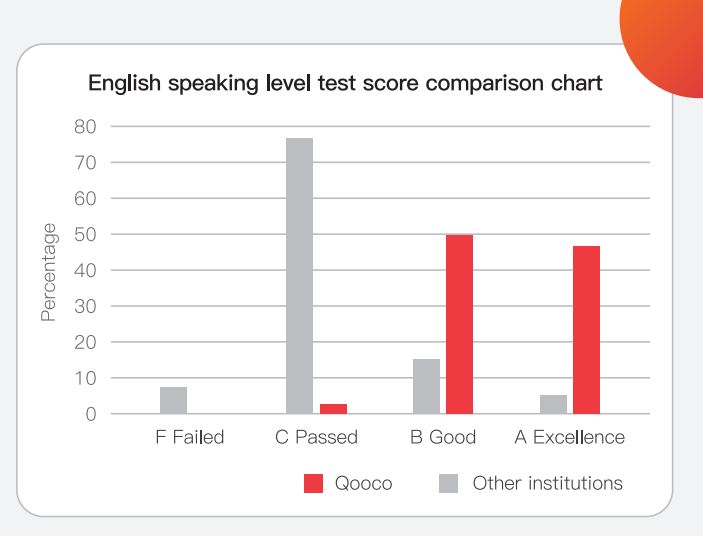The height and width of the screenshot is (536, 703).
Task: Click the red A Excellence bar
Action: coord(586,330)
